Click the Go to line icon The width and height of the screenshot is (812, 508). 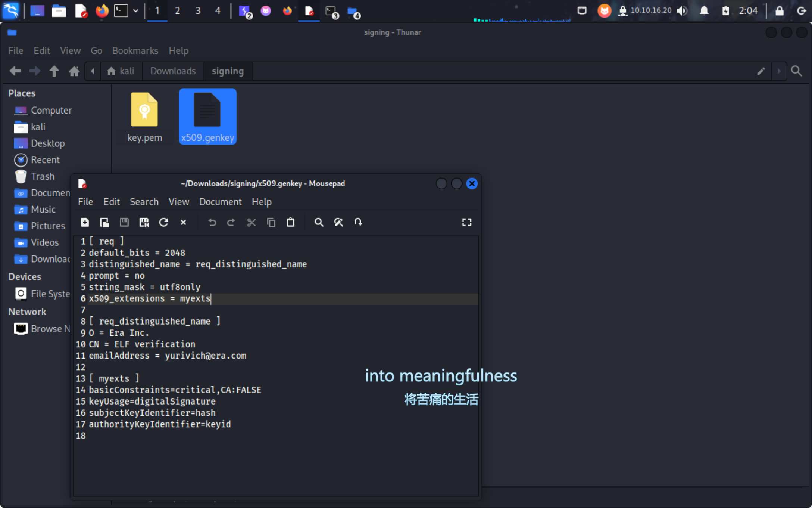click(x=358, y=223)
